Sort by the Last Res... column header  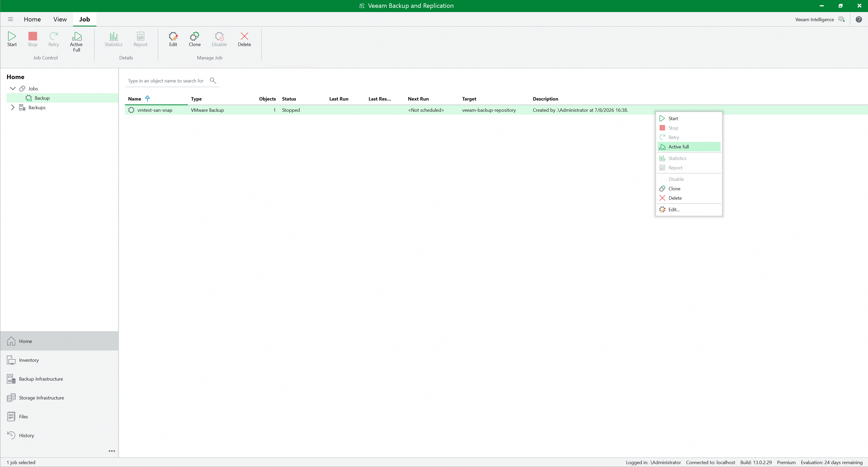(379, 99)
